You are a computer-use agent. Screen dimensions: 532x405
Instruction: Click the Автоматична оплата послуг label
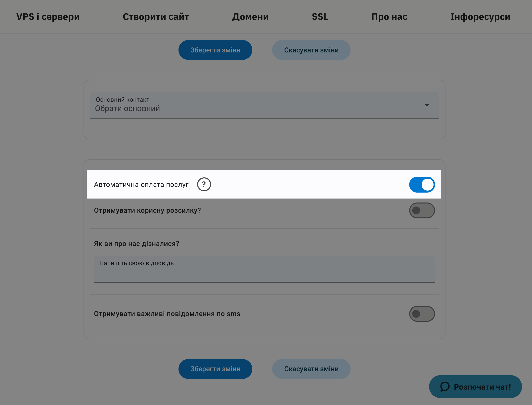(x=141, y=185)
